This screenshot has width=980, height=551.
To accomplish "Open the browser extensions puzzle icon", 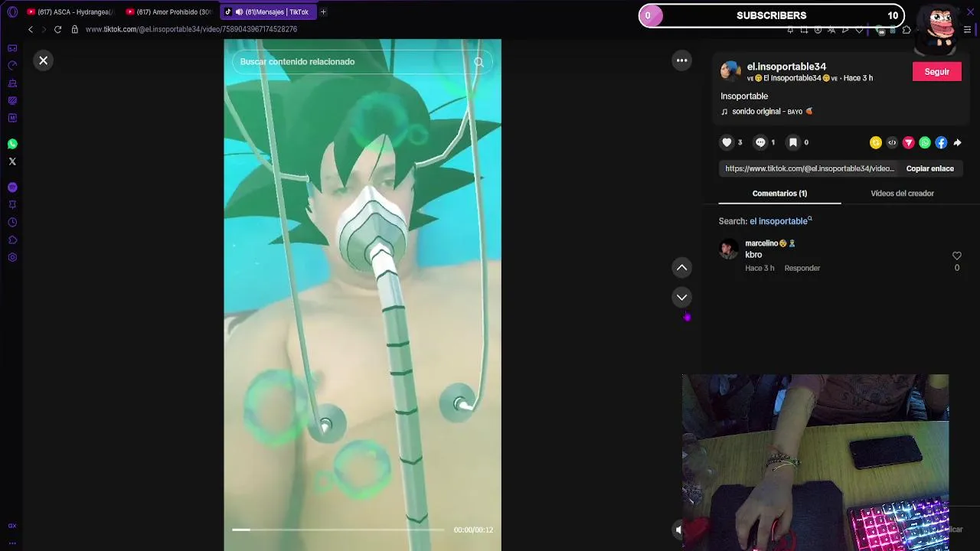I will pyautogui.click(x=906, y=30).
